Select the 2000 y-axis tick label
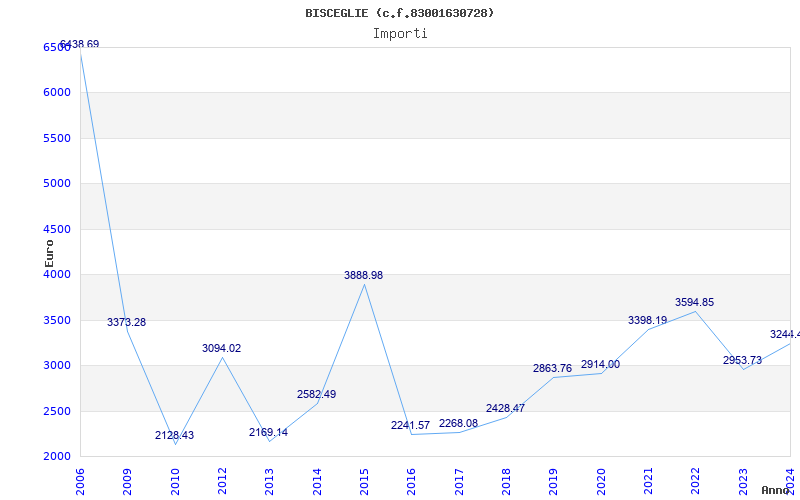Viewport: 800px width, 500px height. (57, 457)
